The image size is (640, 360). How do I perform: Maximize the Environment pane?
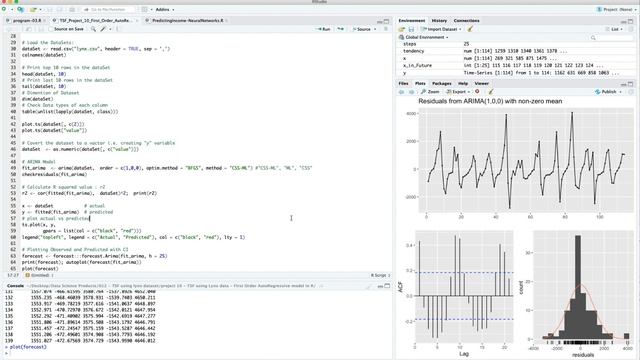(631, 21)
